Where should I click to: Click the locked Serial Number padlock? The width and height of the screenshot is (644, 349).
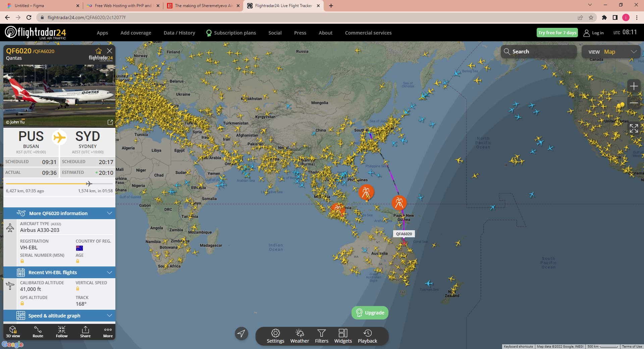[22, 261]
